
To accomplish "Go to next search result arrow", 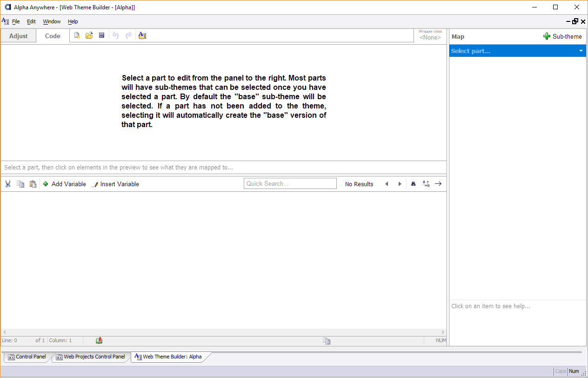I will pos(400,184).
